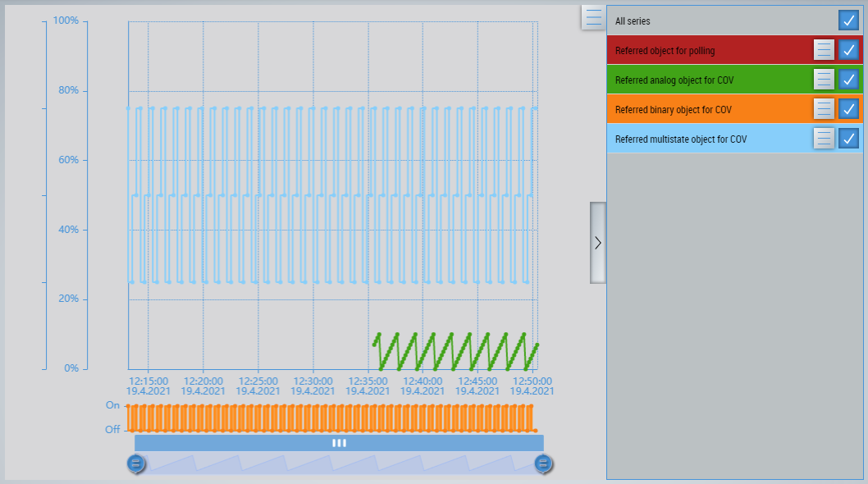Image resolution: width=868 pixels, height=484 pixels.
Task: Collapse the legend panel with the arrow tab
Action: pos(598,243)
